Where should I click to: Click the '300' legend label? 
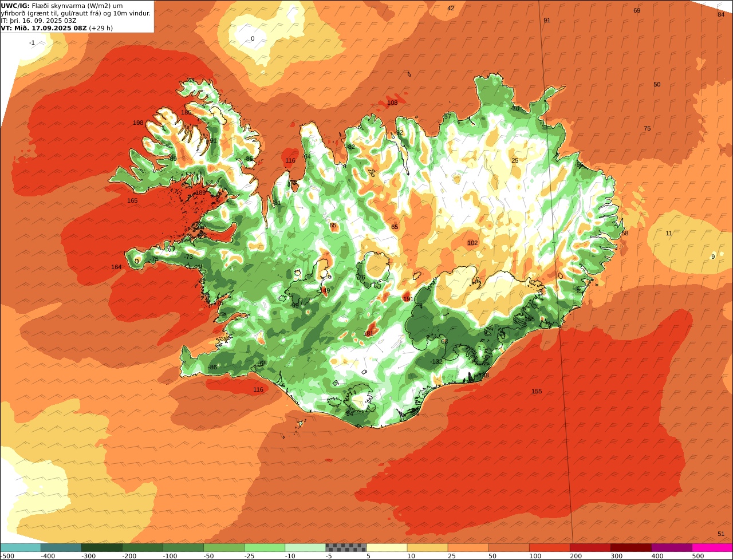click(616, 556)
